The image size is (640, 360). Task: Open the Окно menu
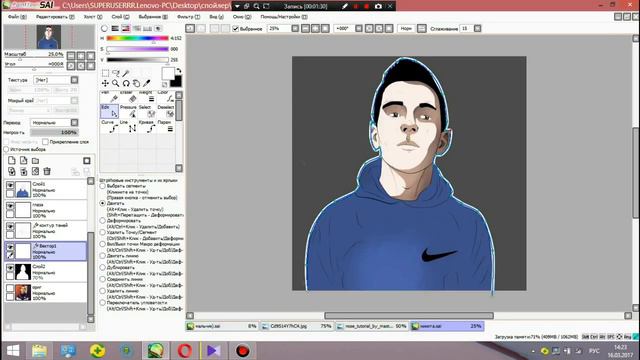point(242,17)
